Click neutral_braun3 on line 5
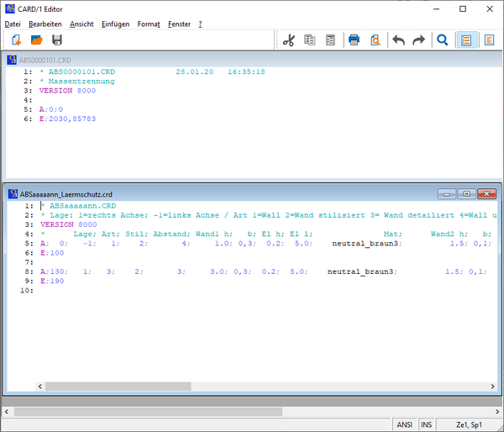The height and width of the screenshot is (432, 504). pyautogui.click(x=365, y=244)
